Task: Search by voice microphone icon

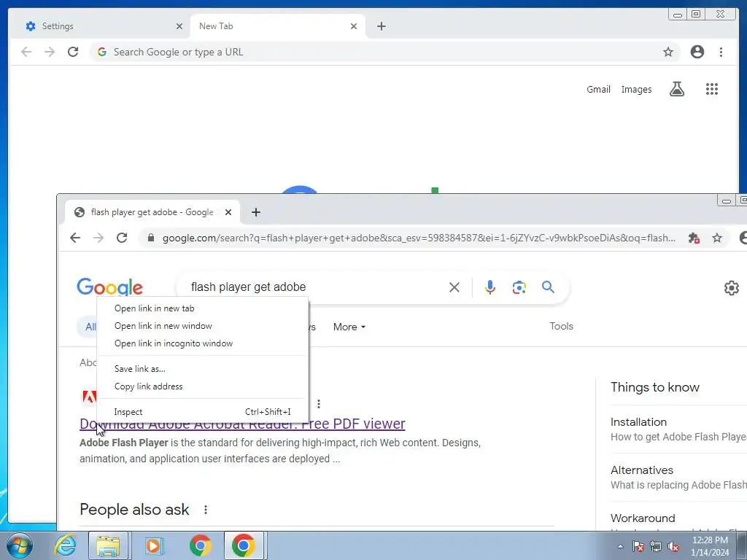Action: (489, 287)
